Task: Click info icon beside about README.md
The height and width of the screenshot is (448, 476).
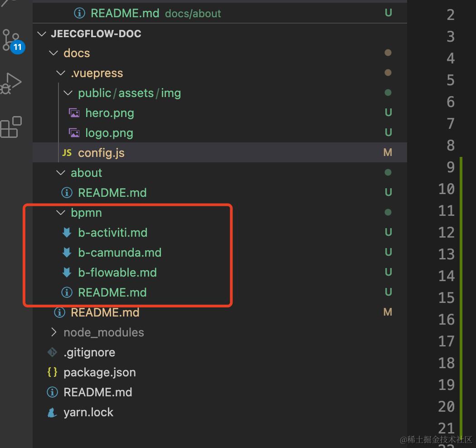Action: tap(67, 193)
